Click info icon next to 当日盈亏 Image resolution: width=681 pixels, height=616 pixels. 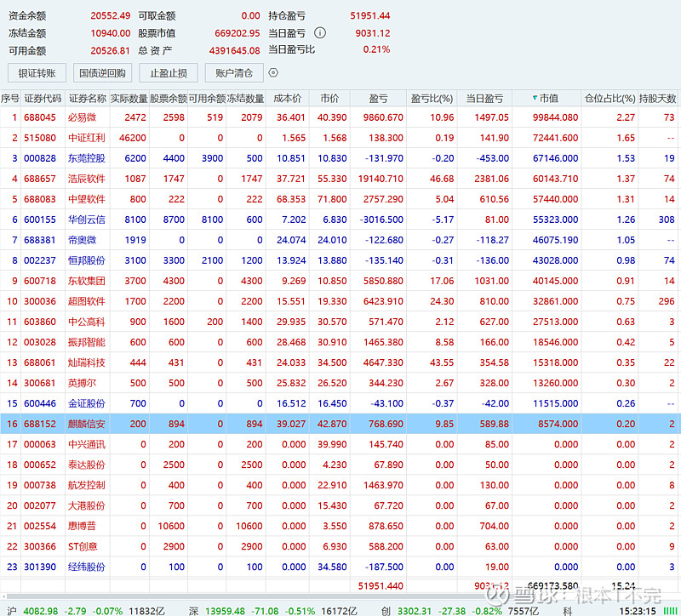(x=320, y=33)
